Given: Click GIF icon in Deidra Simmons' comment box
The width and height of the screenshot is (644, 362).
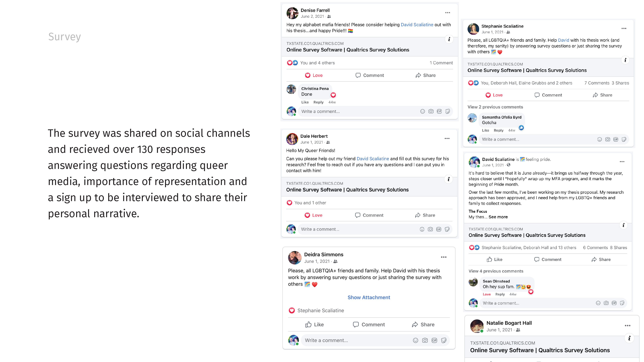Looking at the screenshot, I should (x=434, y=340).
